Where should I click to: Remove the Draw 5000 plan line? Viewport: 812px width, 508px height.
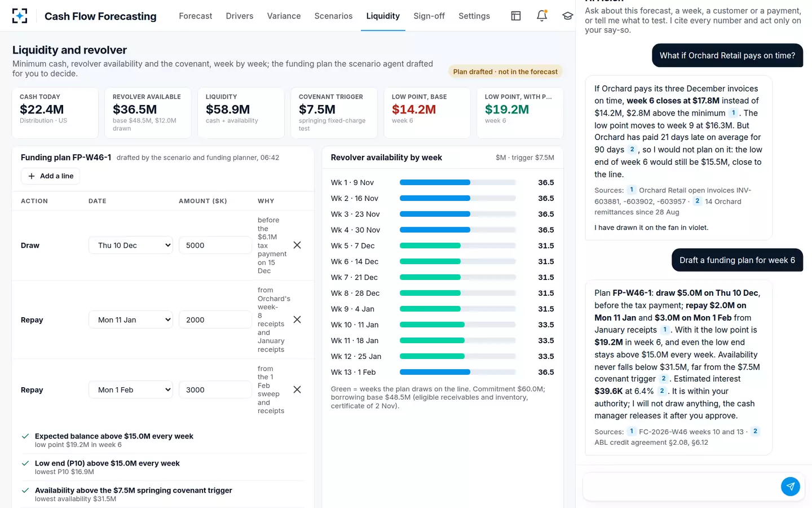tap(297, 245)
